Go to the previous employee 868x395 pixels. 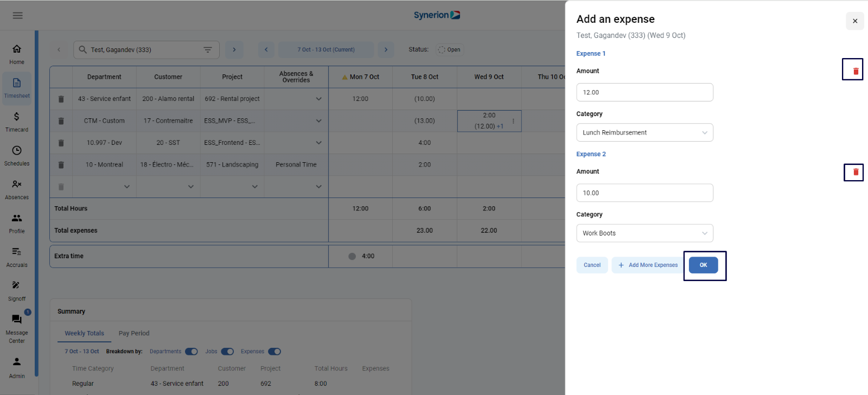59,50
